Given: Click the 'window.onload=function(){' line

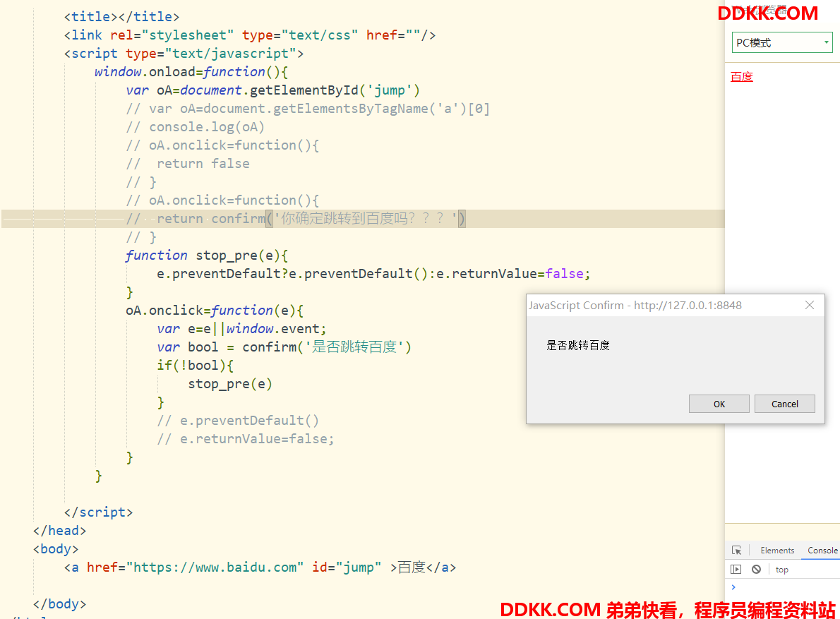Looking at the screenshot, I should (191, 72).
